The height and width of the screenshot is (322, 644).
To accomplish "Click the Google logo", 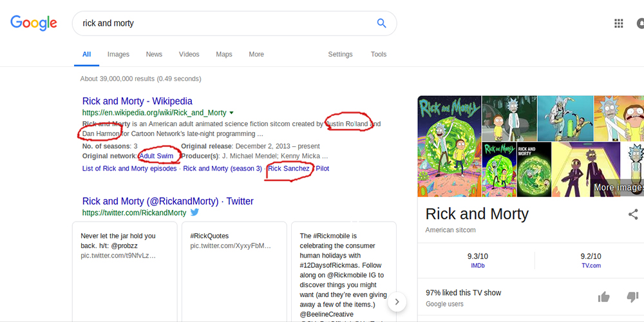I will coord(33,23).
